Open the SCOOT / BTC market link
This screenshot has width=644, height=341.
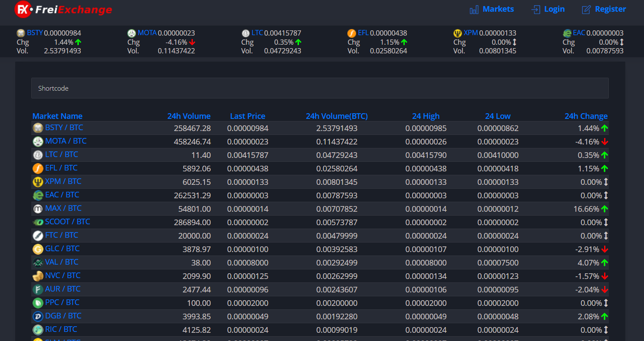(x=68, y=222)
